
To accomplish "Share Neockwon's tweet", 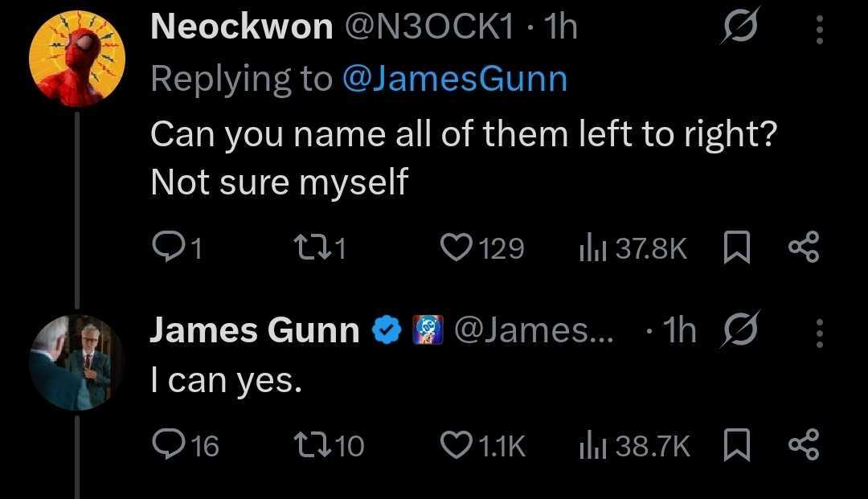I will point(805,249).
